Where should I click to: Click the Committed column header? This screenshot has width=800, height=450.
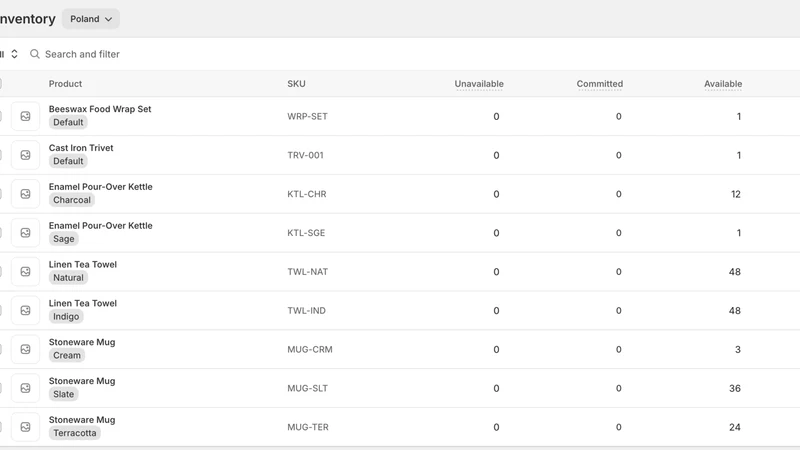[x=600, y=84]
